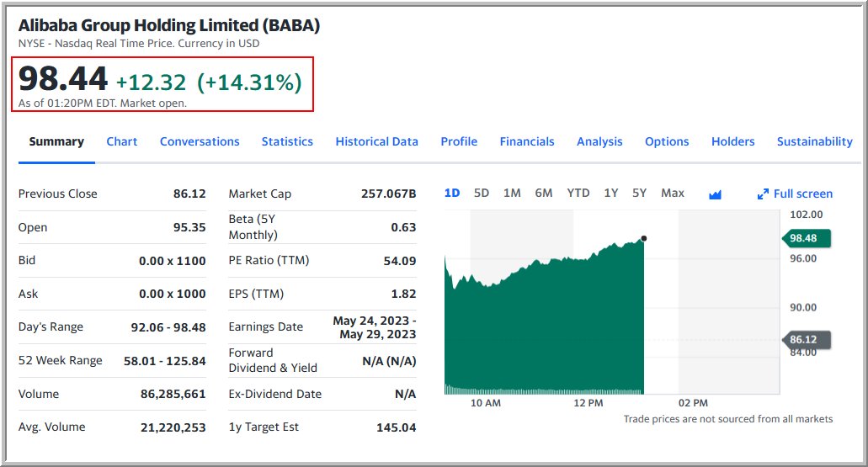The width and height of the screenshot is (868, 467).
Task: Select the 6M chart range
Action: point(544,193)
